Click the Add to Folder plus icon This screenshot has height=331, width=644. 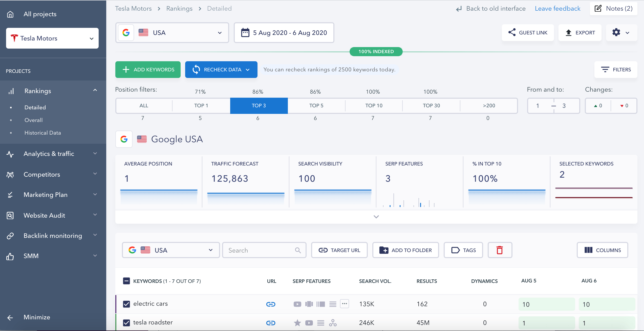[x=384, y=250]
